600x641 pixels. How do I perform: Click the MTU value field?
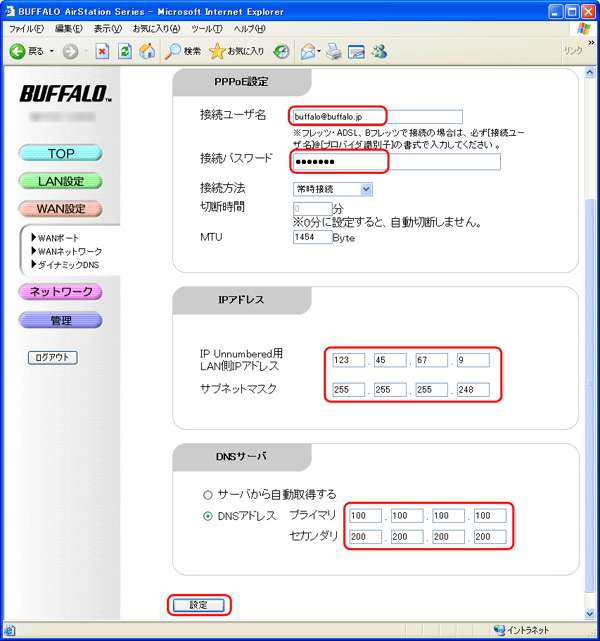tap(313, 237)
